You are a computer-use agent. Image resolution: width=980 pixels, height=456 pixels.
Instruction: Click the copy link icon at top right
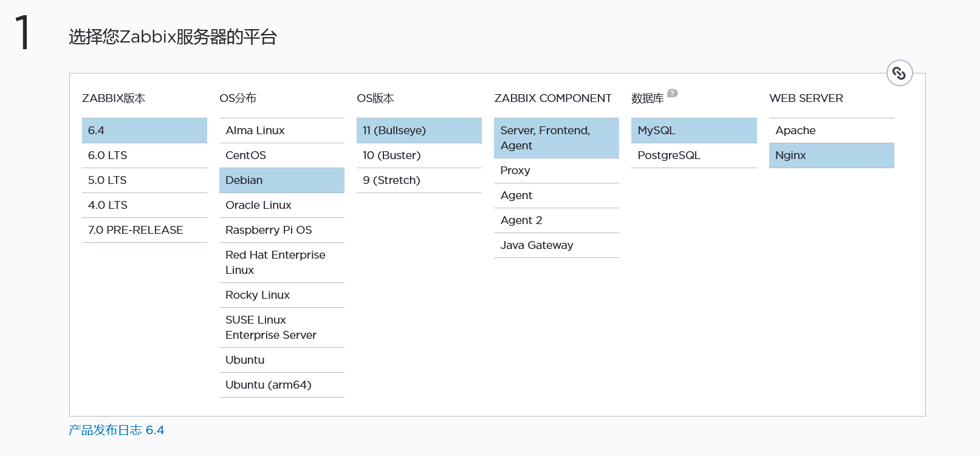tap(899, 73)
